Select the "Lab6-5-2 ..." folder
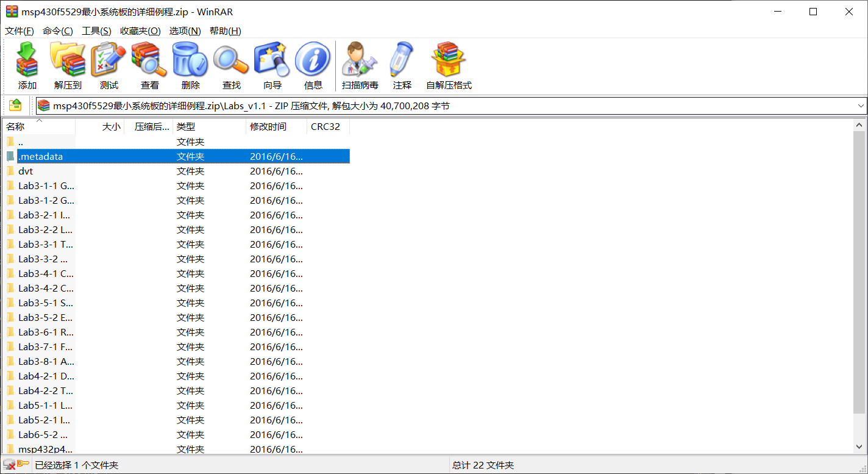The height and width of the screenshot is (474, 868). pyautogui.click(x=177, y=434)
